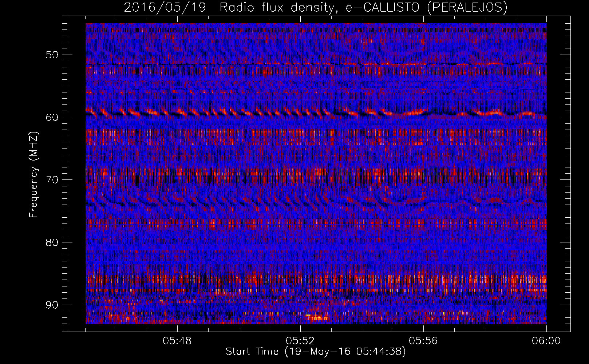Click the 05:48 time tick label
The image size is (589, 364).
coord(177,341)
